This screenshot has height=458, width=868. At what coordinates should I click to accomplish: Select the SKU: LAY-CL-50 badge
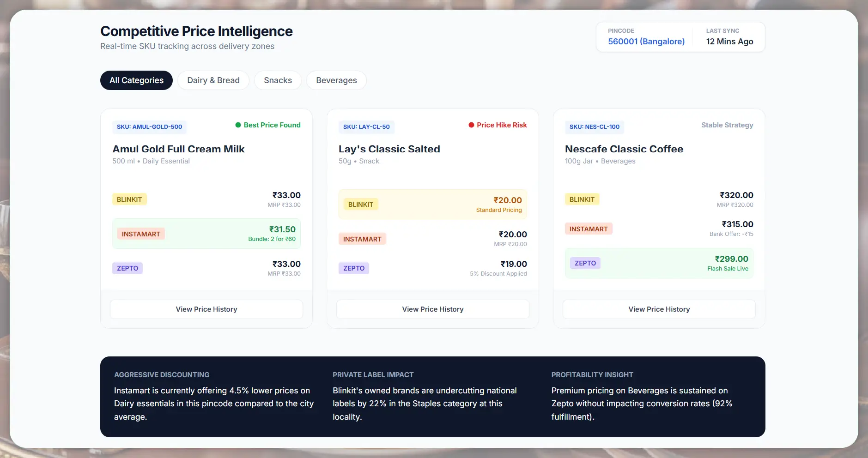click(x=366, y=127)
